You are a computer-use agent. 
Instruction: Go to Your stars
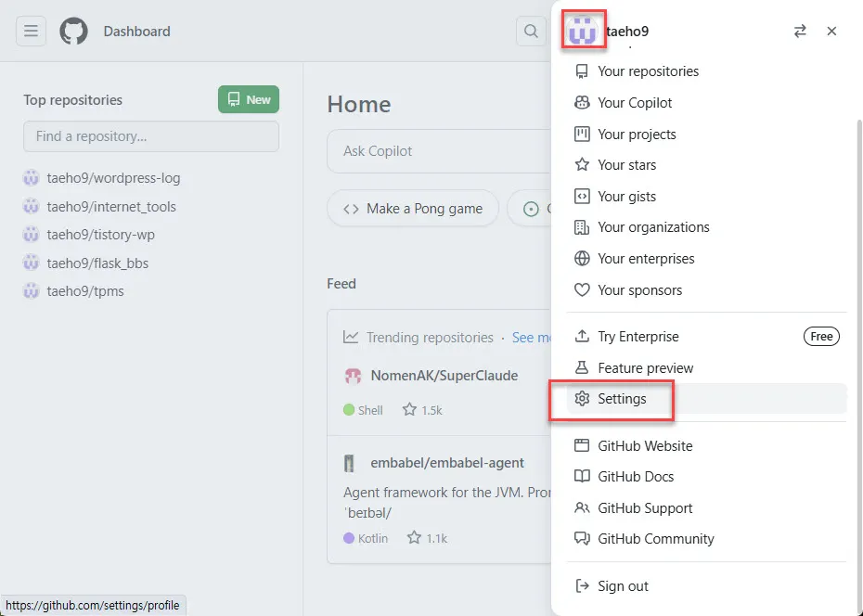(626, 165)
